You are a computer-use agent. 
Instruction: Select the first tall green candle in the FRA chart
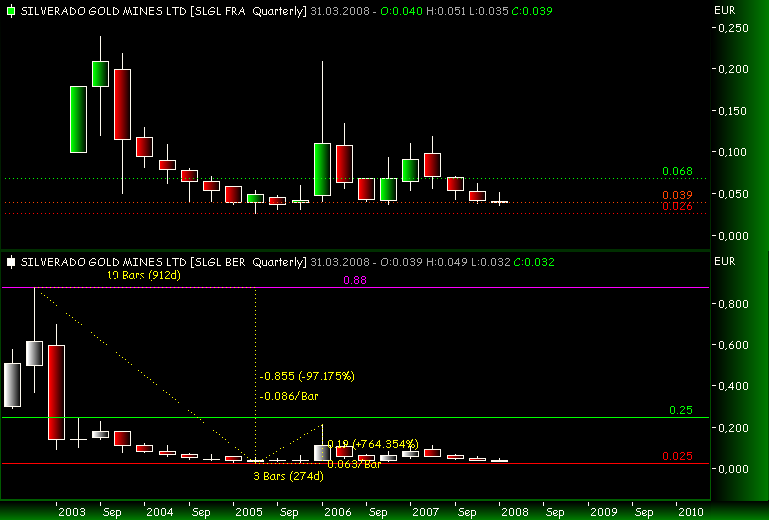[x=78, y=119]
